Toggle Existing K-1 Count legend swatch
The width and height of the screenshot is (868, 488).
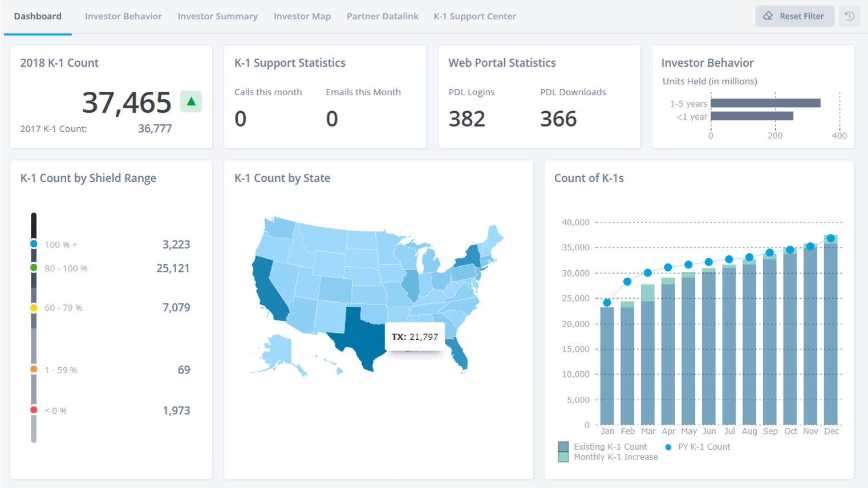563,446
